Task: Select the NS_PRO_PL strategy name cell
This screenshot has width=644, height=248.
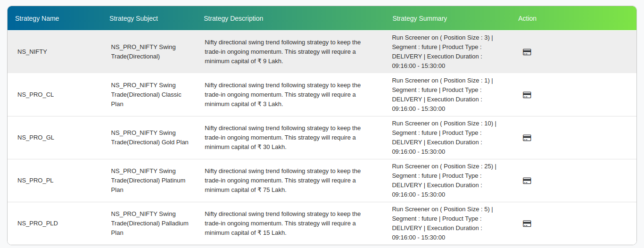Action: click(35, 181)
